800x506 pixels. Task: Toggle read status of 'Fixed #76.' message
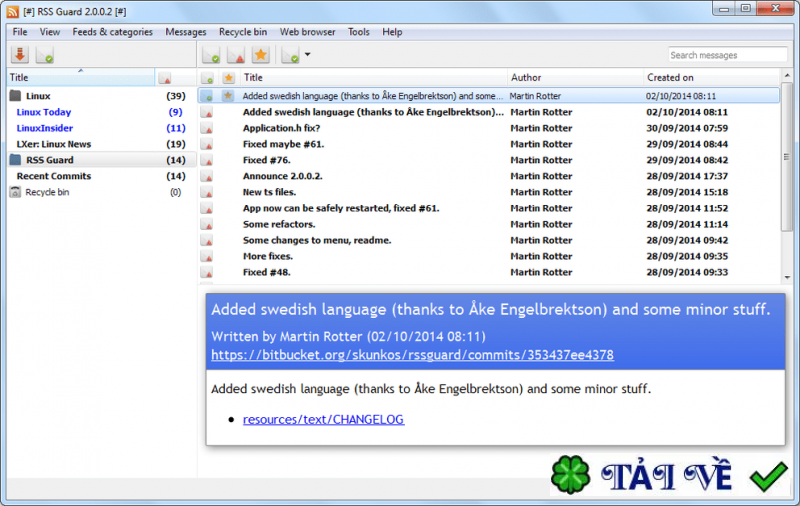(x=207, y=160)
